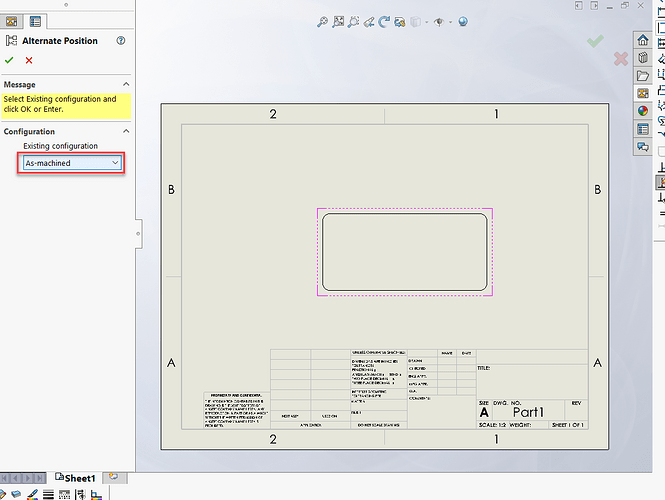665x500 pixels.
Task: Cancel Alternate Position with the red X
Action: pos(29,61)
